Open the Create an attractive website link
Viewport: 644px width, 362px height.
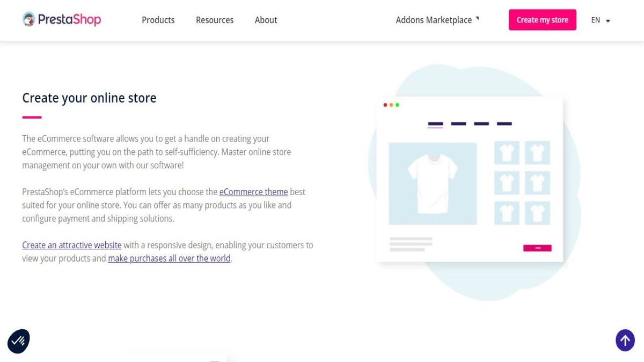click(71, 245)
